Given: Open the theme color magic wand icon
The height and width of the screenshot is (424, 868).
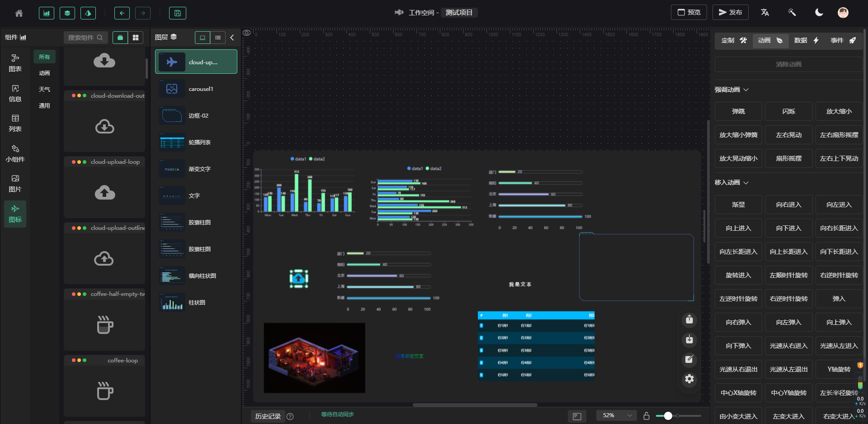Looking at the screenshot, I should [x=792, y=12].
